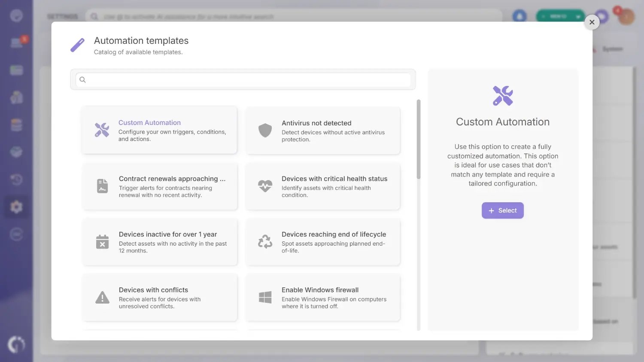This screenshot has width=644, height=362.
Task: Click the heart-pulse icon on critical health template
Action: pyautogui.click(x=265, y=186)
